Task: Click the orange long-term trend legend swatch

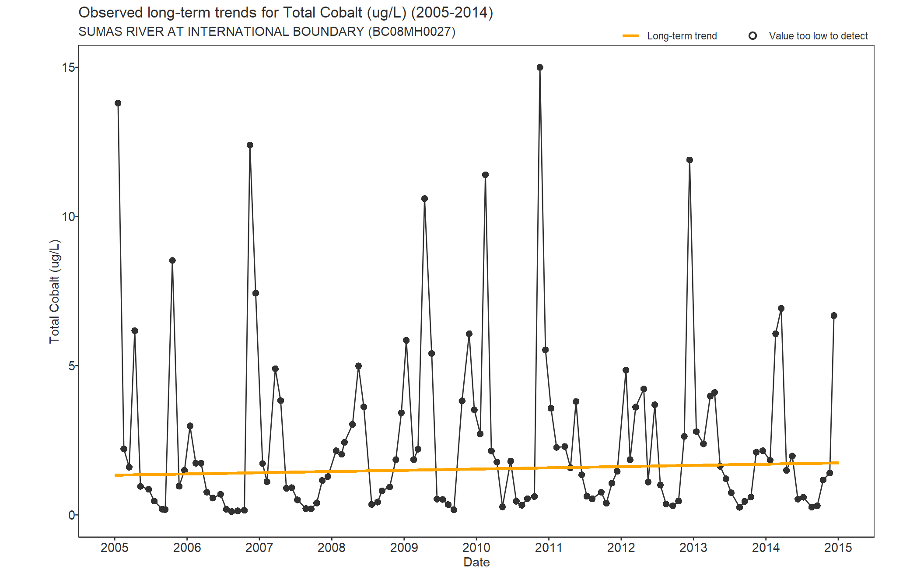Action: (x=630, y=36)
